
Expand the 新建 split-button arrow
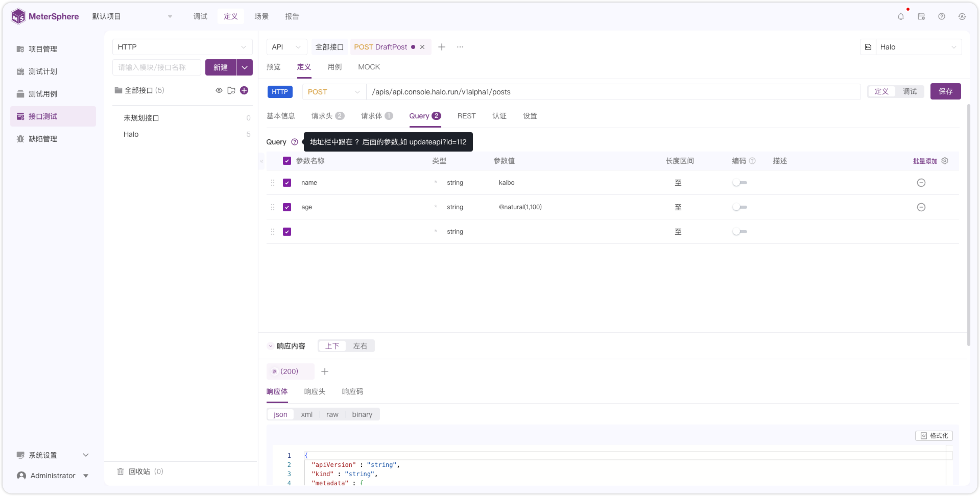click(245, 67)
